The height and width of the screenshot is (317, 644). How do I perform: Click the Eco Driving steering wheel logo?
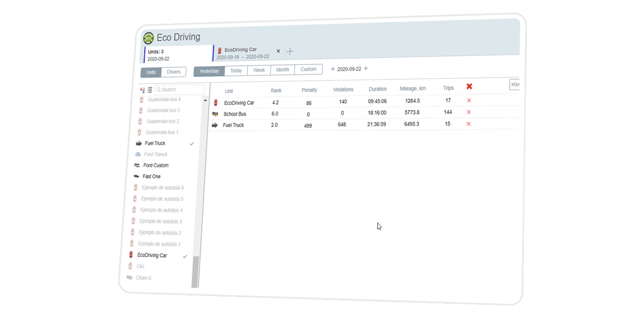point(149,38)
